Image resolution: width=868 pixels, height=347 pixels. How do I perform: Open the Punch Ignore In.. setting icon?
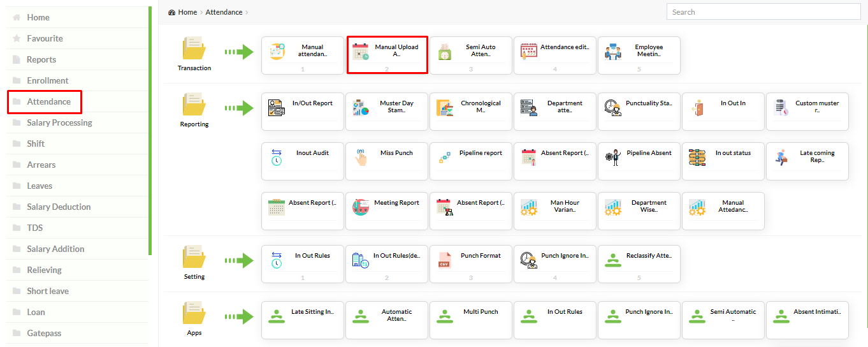tap(529, 260)
